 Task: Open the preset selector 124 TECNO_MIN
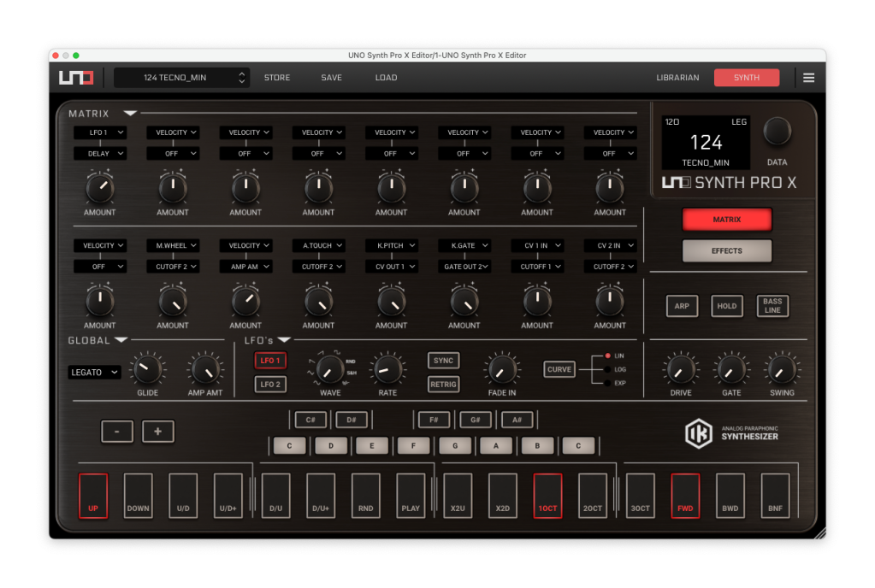(x=181, y=78)
